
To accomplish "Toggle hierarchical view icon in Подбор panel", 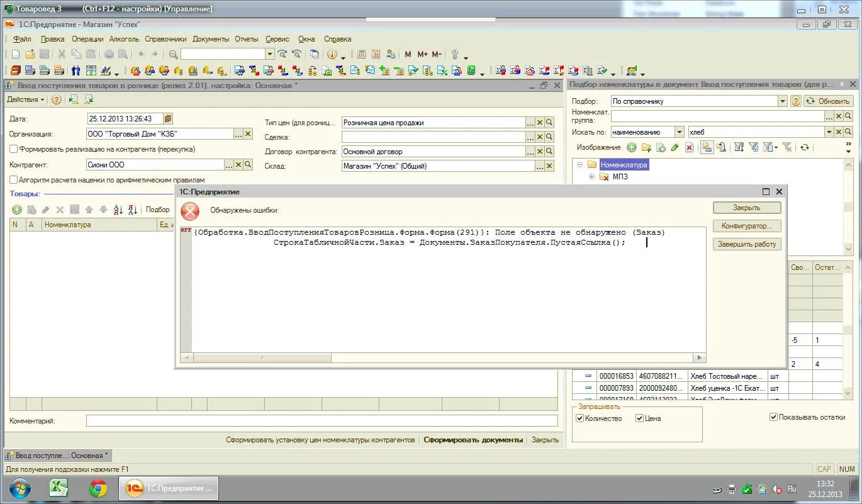I will click(x=707, y=147).
